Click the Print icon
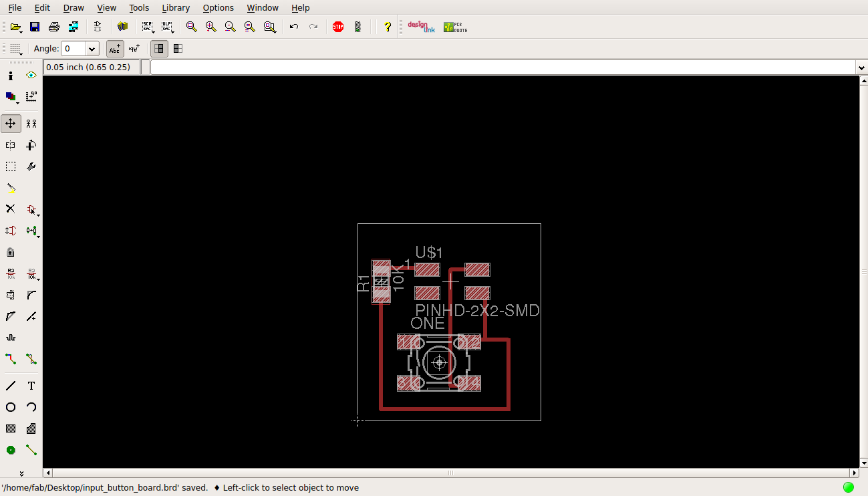 (54, 27)
